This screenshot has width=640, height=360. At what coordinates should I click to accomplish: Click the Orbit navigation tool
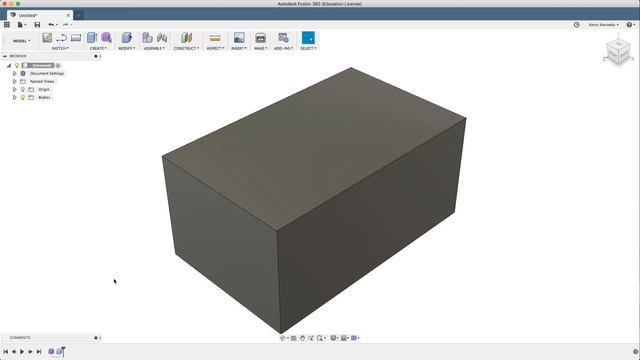pyautogui.click(x=283, y=338)
